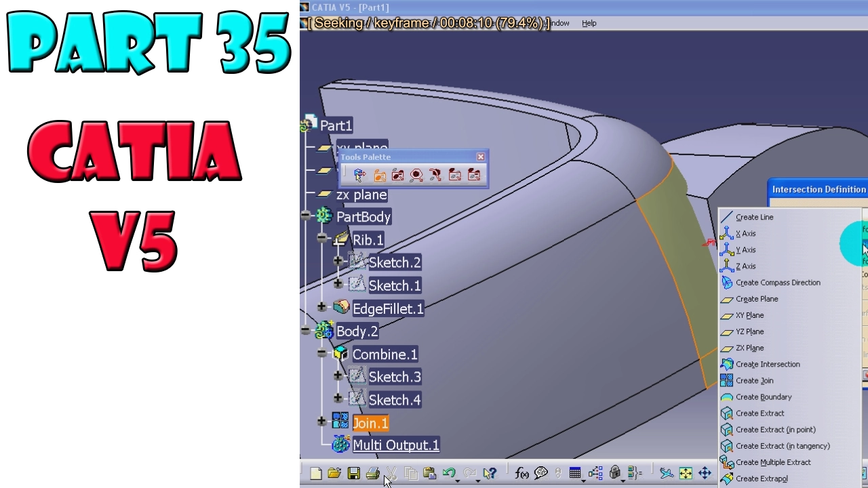Screen dimensions: 868x488
Task: Choose Create Intersection
Action: pos(768,364)
